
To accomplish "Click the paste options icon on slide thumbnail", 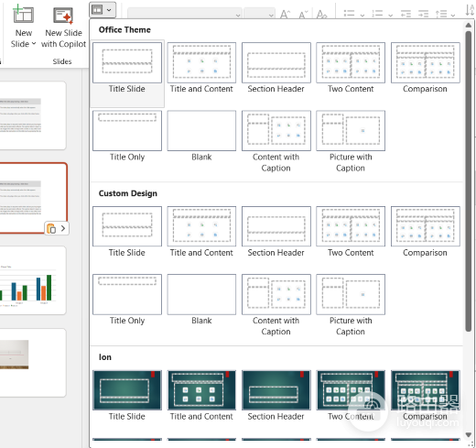I will (x=51, y=228).
